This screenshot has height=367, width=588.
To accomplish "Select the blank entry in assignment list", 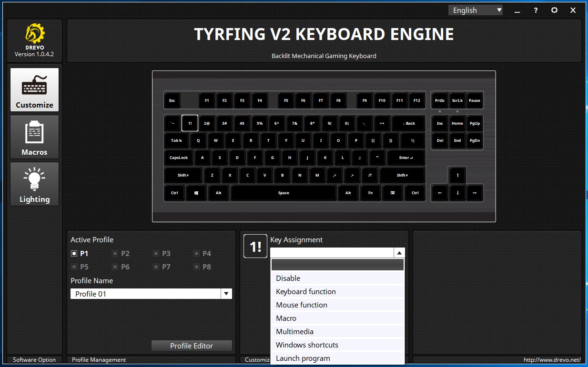I will (x=337, y=265).
